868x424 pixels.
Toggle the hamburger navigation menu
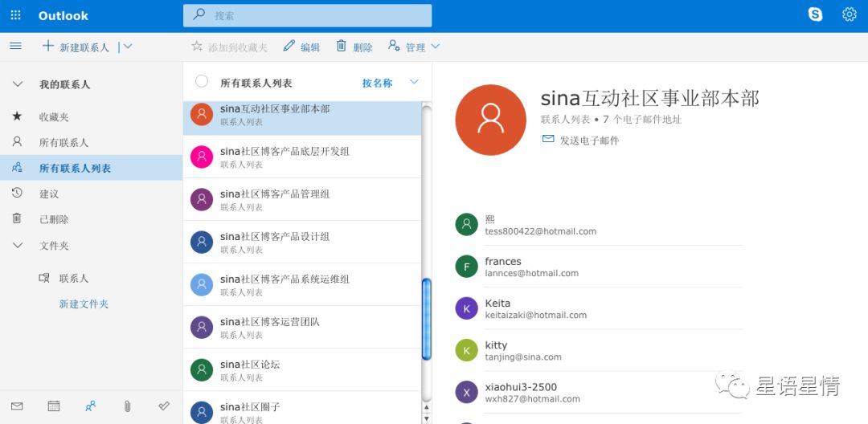[x=15, y=46]
